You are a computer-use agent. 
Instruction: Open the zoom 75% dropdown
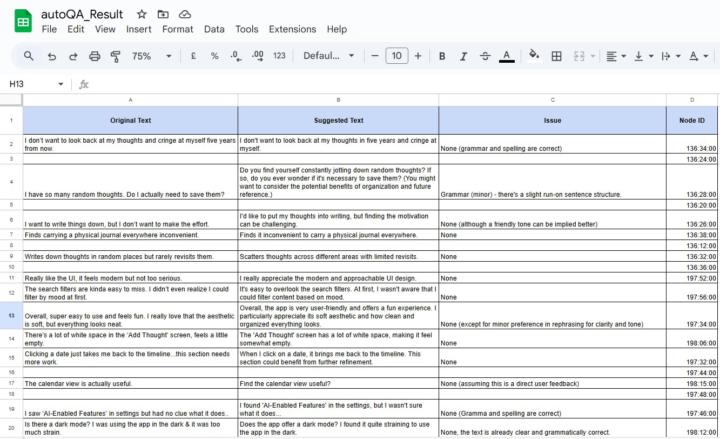point(152,56)
